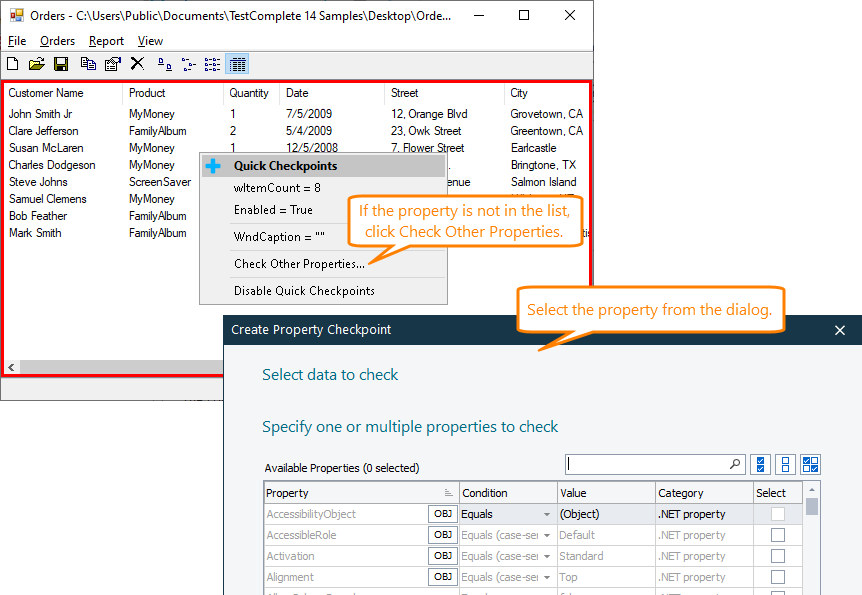Open the Orders menu
Screen dimensions: 862x595
coord(57,41)
